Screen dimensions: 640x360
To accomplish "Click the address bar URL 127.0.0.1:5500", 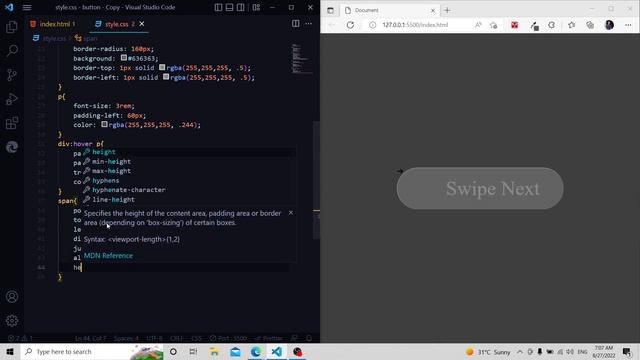I will [415, 25].
